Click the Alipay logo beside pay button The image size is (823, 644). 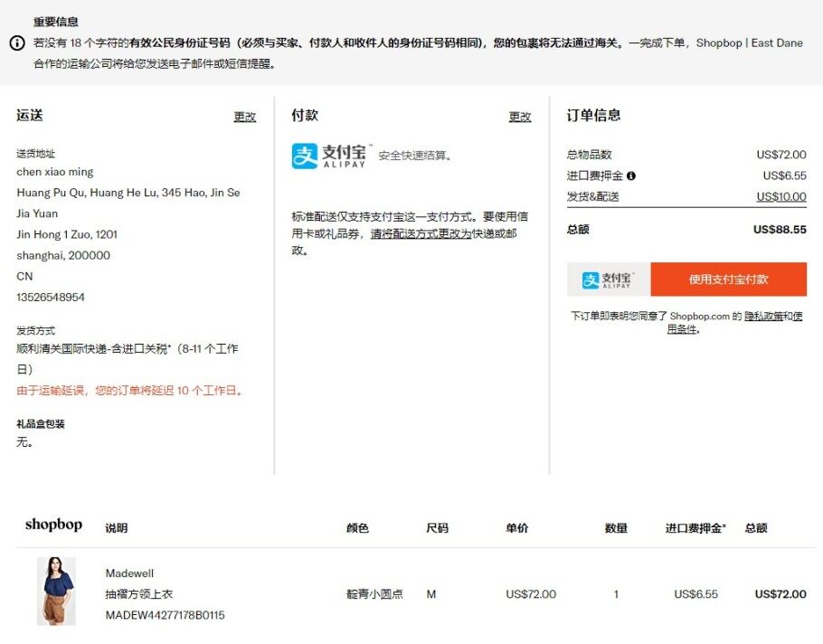click(609, 279)
